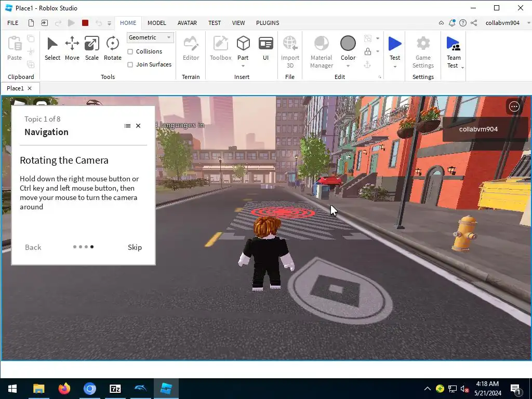Switch to the VIEW ribbon tab

coord(238,23)
